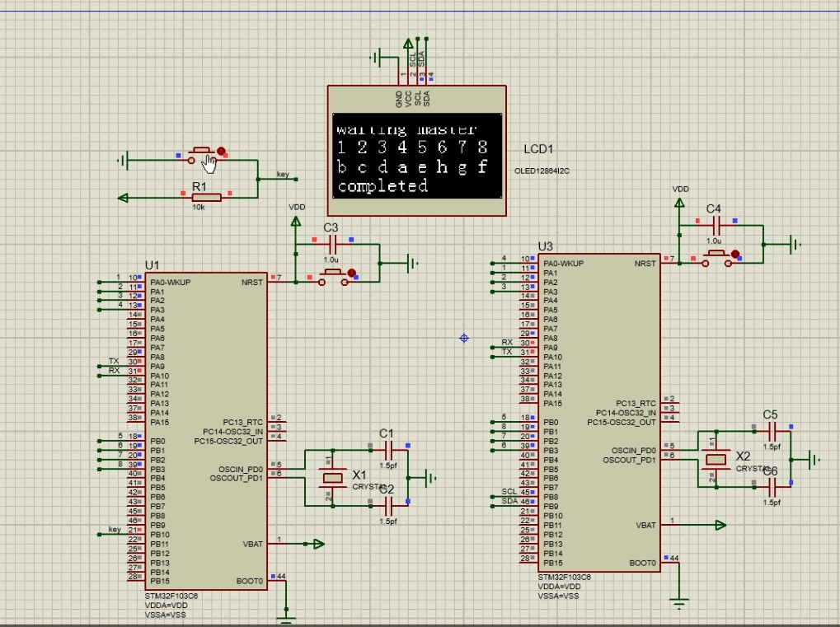Select the C5 capacitor near X2
This screenshot has width=840, height=627.
772,430
